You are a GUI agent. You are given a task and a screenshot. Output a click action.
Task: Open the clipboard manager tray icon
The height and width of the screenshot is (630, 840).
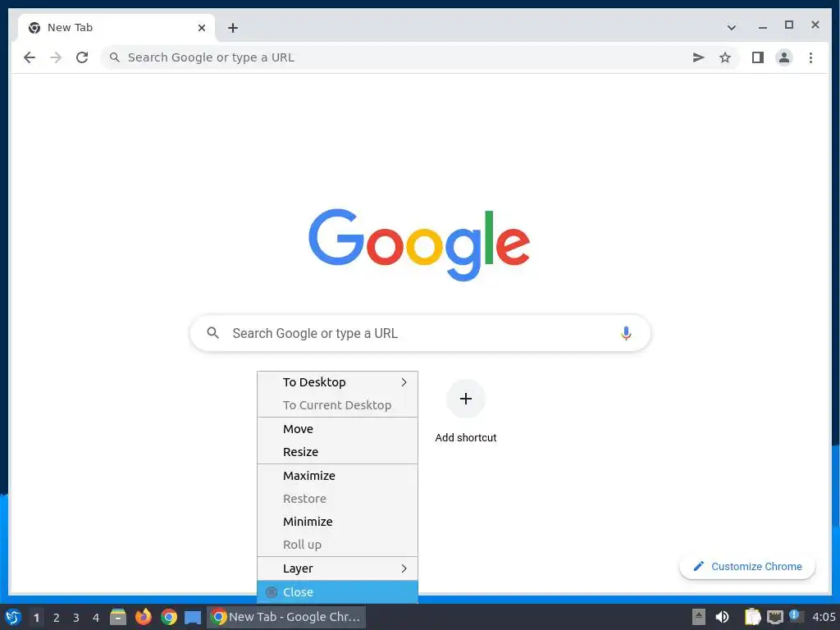pyautogui.click(x=753, y=617)
